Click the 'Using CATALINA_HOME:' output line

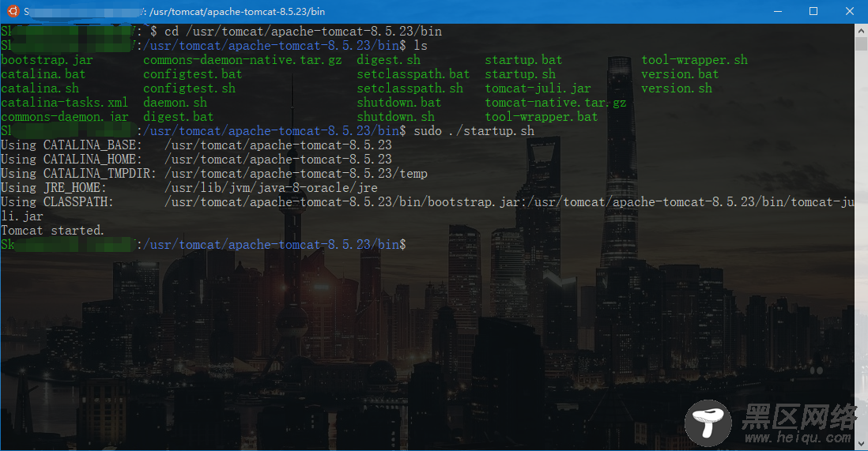point(197,160)
